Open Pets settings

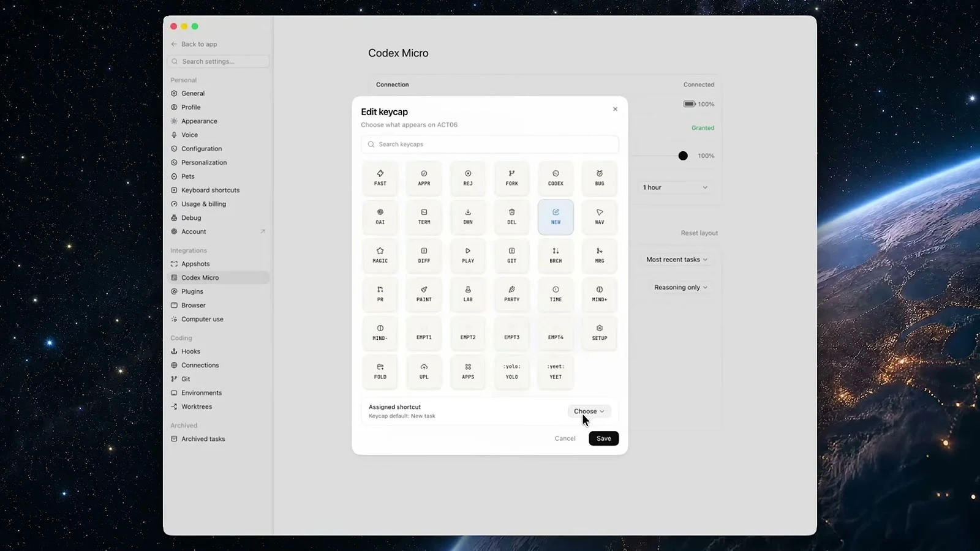tap(218, 176)
